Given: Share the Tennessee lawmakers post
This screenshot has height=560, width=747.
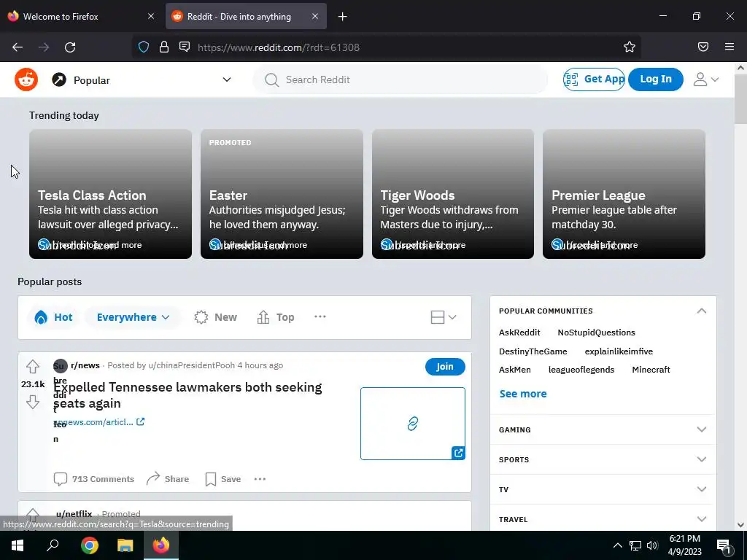Looking at the screenshot, I should pyautogui.click(x=168, y=479).
